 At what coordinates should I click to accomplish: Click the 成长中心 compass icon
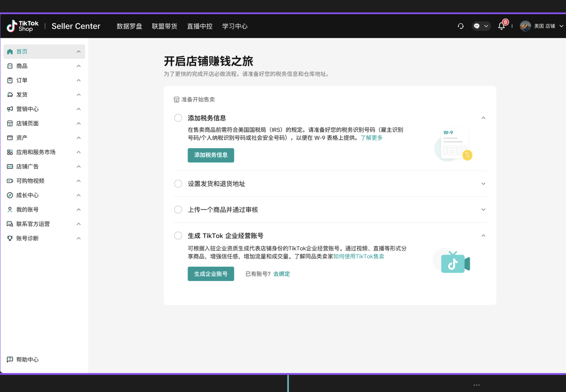[10, 195]
